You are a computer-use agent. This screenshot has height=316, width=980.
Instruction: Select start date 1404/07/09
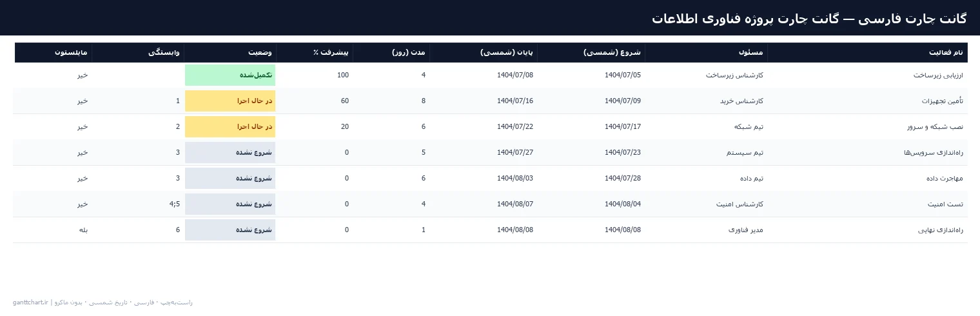[x=623, y=101]
